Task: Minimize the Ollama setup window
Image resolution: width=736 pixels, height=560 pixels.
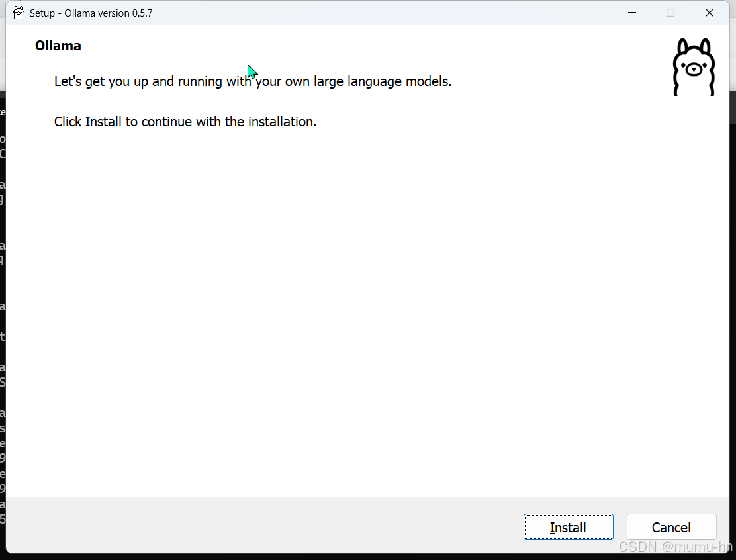Action: 632,13
